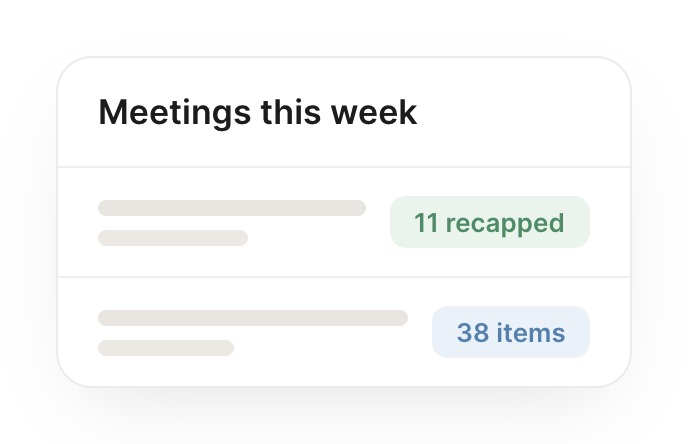Click gap between second-row placeholder and items badge
Image resolution: width=688 pixels, height=444 pixels.
pyautogui.click(x=420, y=332)
